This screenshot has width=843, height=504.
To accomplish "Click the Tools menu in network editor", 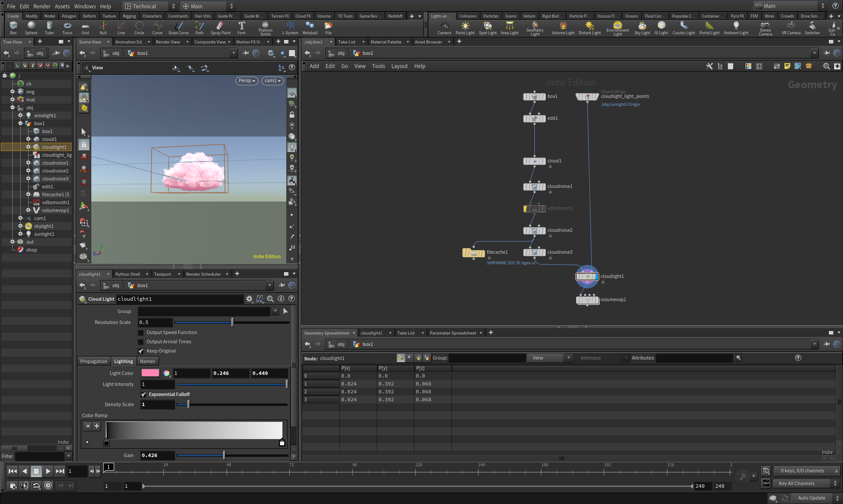I will 378,66.
